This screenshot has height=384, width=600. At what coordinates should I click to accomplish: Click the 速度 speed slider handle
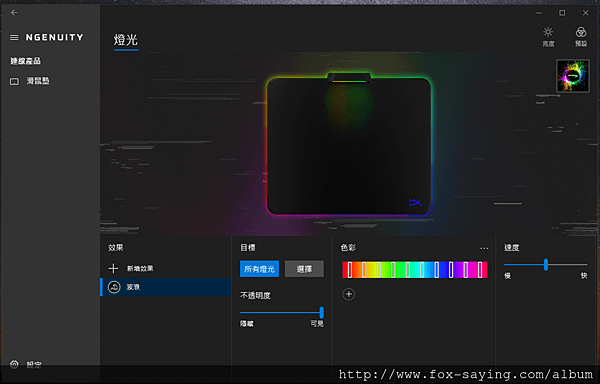546,264
